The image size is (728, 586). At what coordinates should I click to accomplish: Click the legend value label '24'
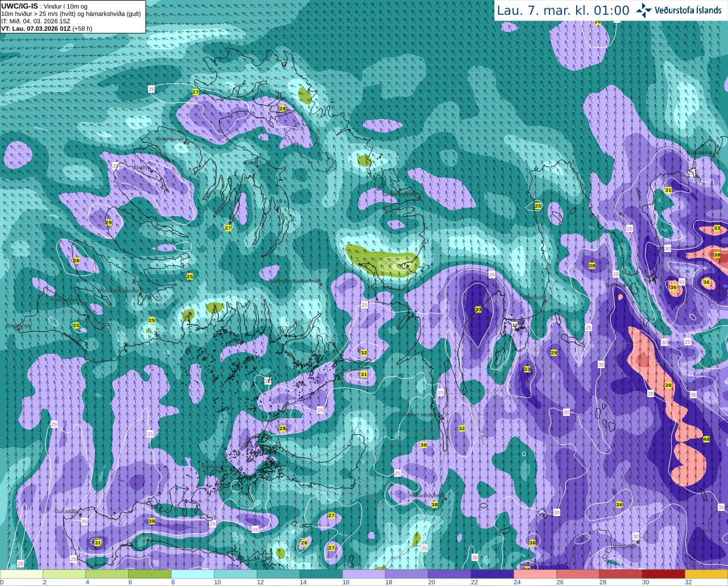click(x=517, y=582)
